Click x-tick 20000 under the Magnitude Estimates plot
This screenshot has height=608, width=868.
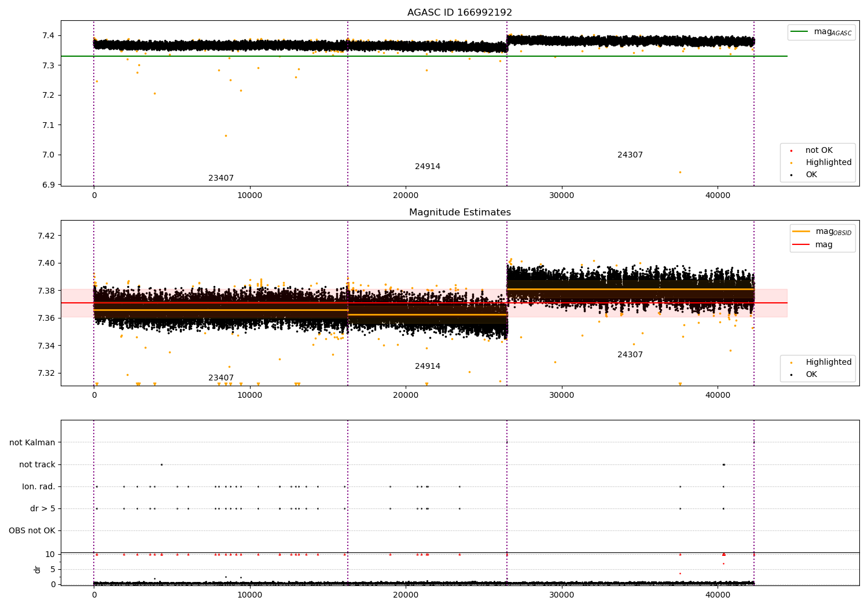406,395
